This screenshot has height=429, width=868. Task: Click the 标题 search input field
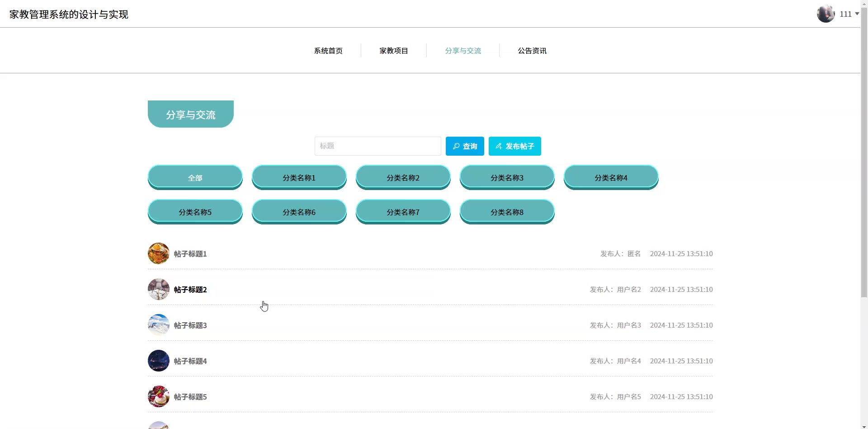pyautogui.click(x=377, y=146)
